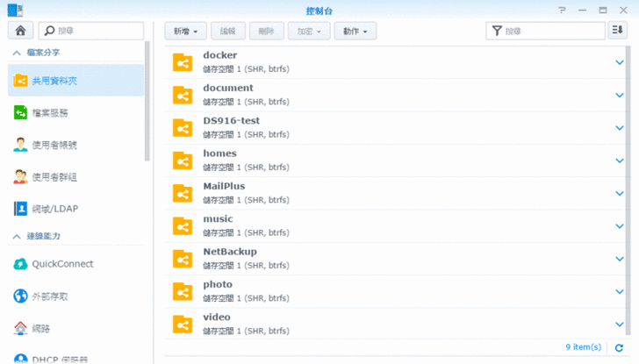Expand the video folder details chevron
Image resolution: width=639 pixels, height=364 pixels.
(620, 325)
